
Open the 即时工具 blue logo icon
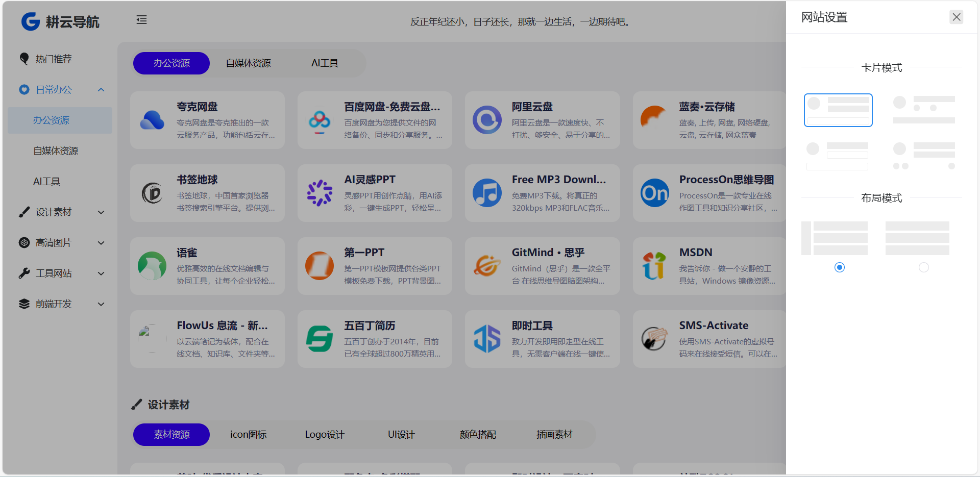click(487, 339)
